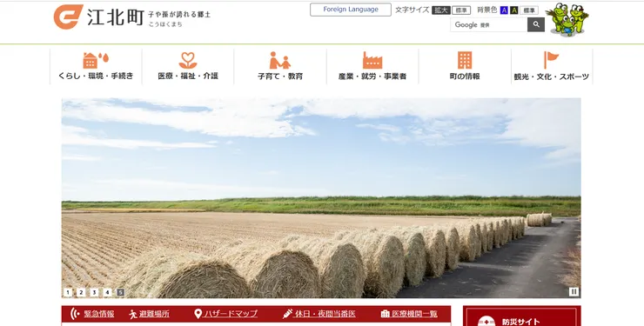
Task: Click the emblem on the 防災サイト banner
Action: [x=486, y=321]
